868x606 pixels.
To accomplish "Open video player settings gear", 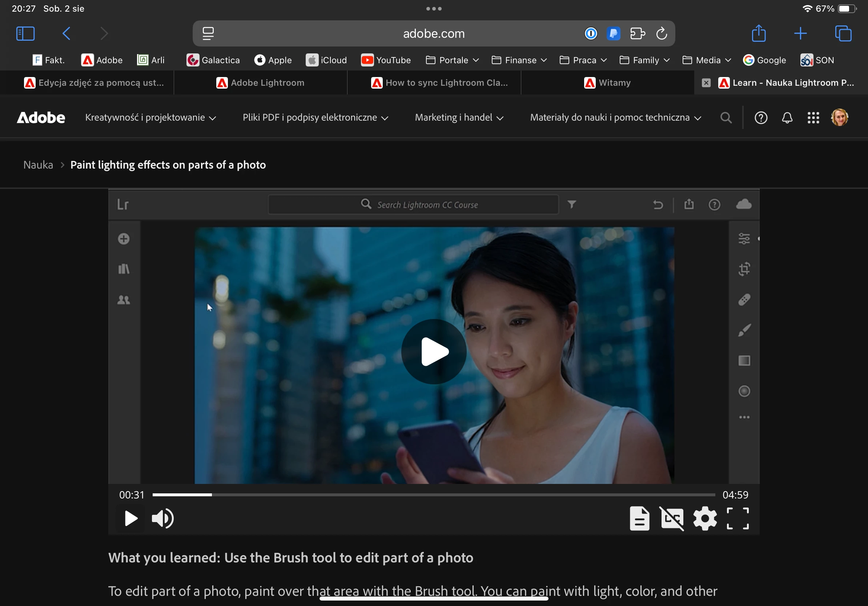I will (705, 518).
